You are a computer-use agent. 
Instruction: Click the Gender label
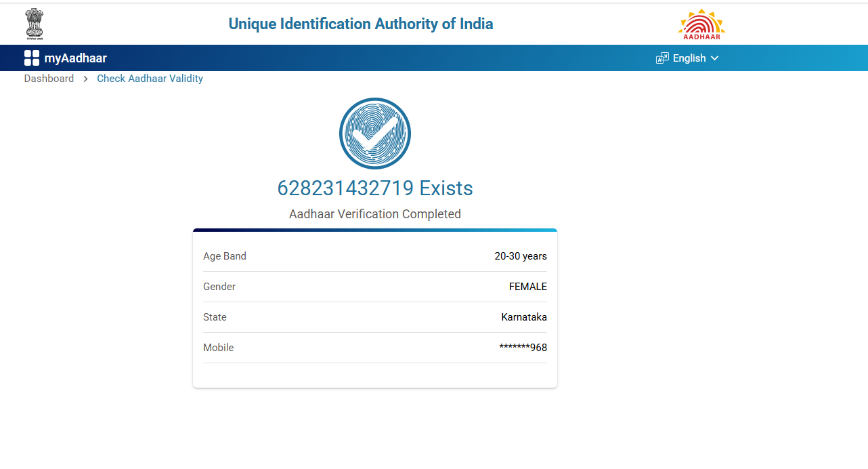pos(219,287)
